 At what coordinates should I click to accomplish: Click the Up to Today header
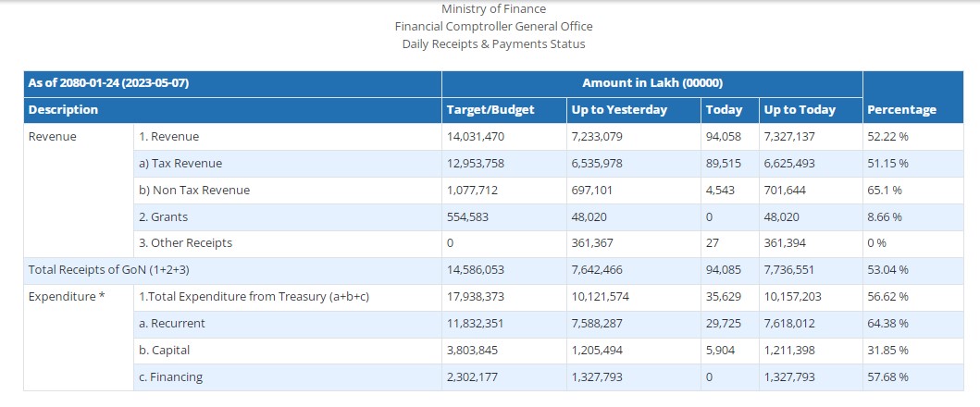(800, 109)
